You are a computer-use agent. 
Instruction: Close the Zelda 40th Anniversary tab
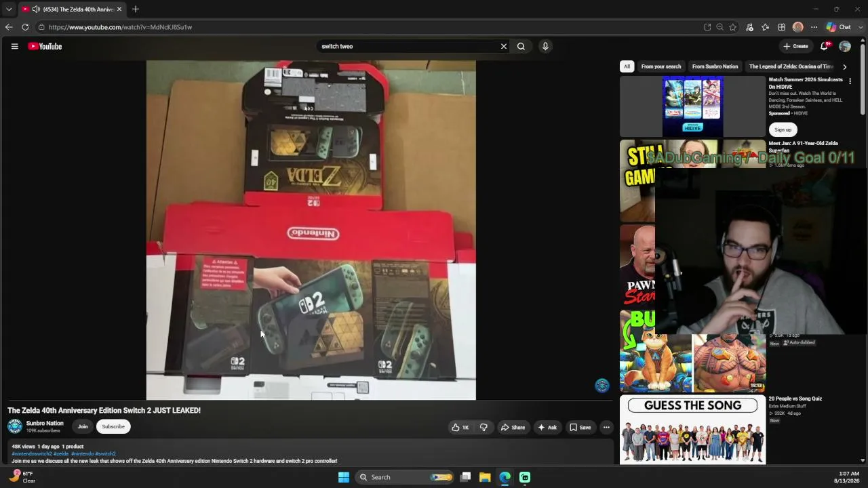click(x=119, y=9)
